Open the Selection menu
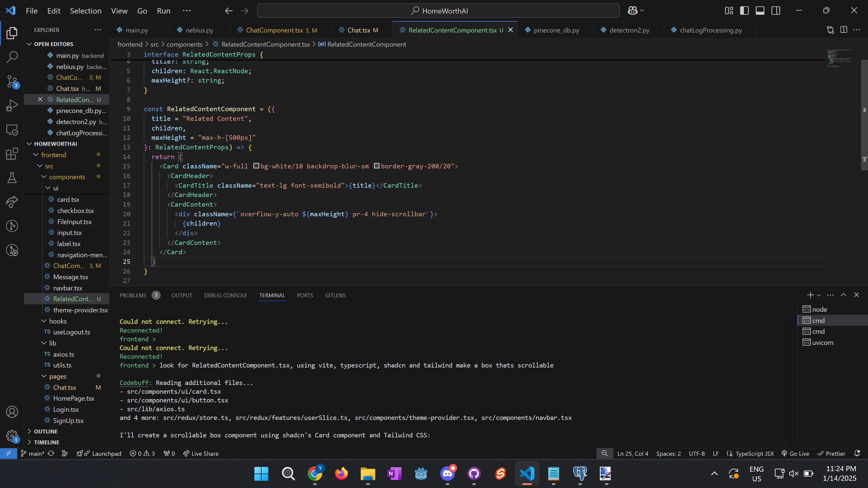868x488 pixels. 86,11
